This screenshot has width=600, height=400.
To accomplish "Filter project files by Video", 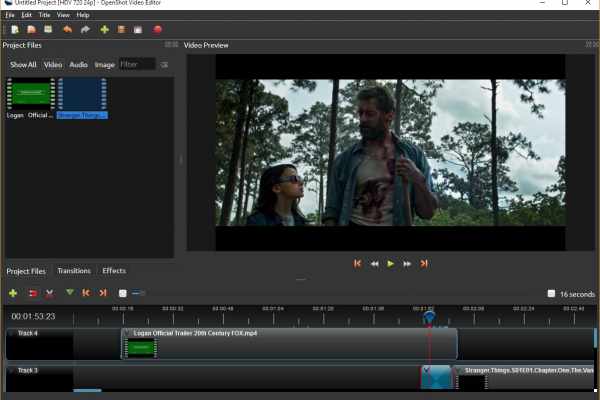I will (53, 65).
